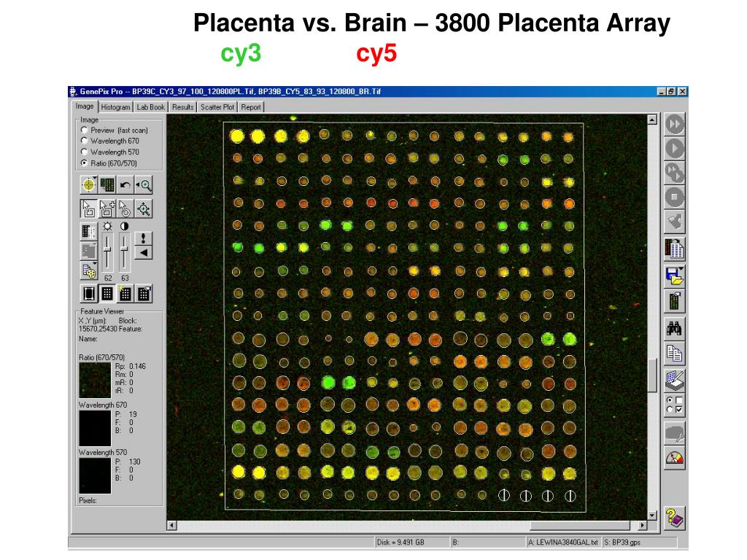The width and height of the screenshot is (747, 560).
Task: Click the previous zoom magnifier icon
Action: click(x=144, y=184)
